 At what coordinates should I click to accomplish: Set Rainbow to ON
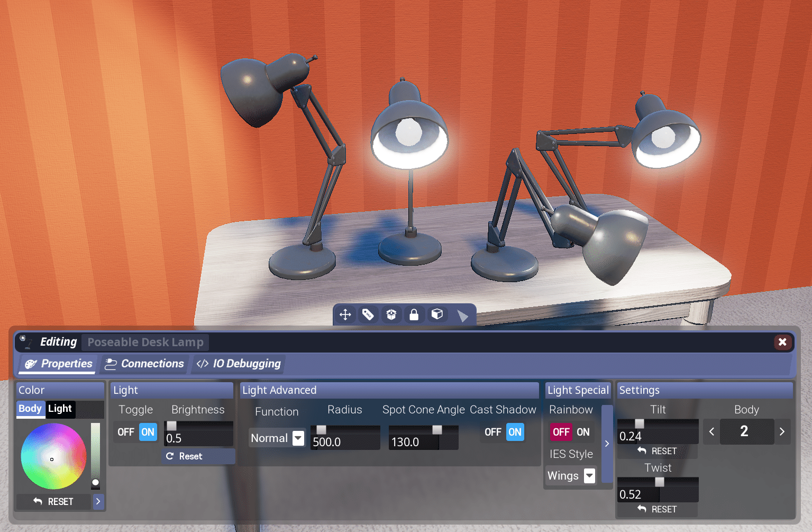tap(583, 432)
